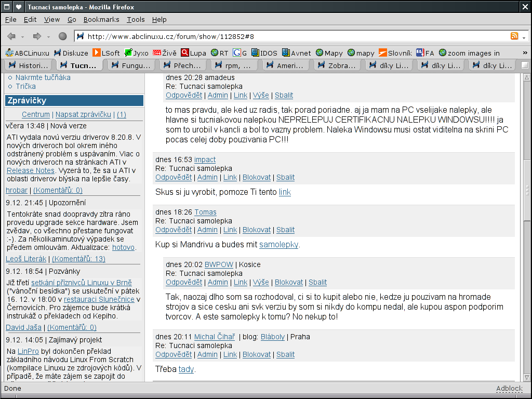Open the Slovník bookmark
Screen dimensions: 532x399
click(395, 53)
